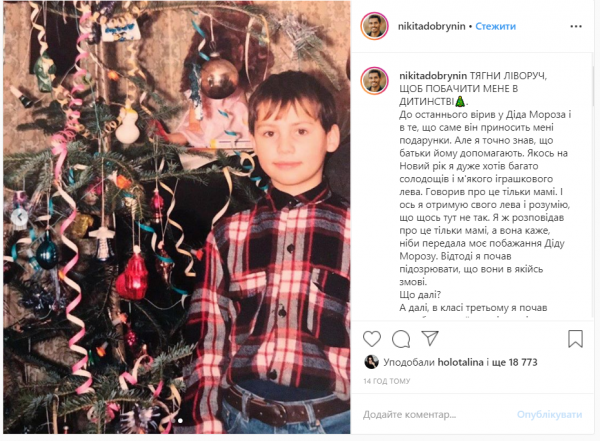Click nikitadobrynin username in caption text
This screenshot has height=441, width=600.
(x=433, y=76)
